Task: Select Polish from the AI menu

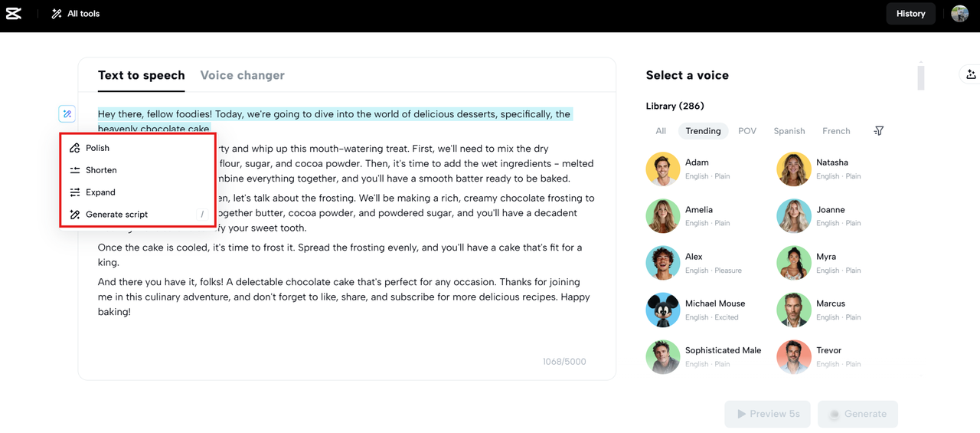Action: [x=97, y=148]
